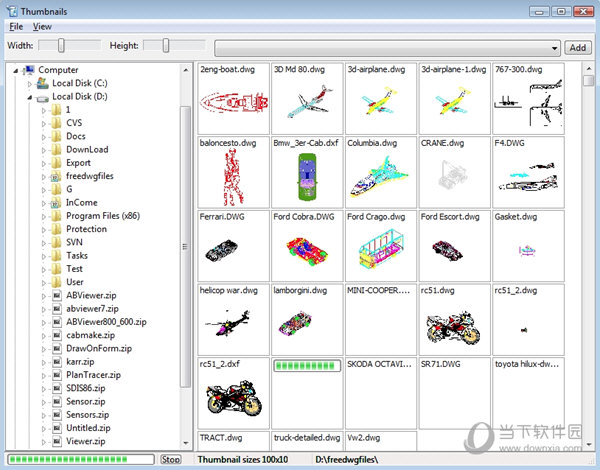Viewport: 600px width, 470px height.
Task: Click the thumbnail pane scrollbar up arrow
Action: pos(589,69)
